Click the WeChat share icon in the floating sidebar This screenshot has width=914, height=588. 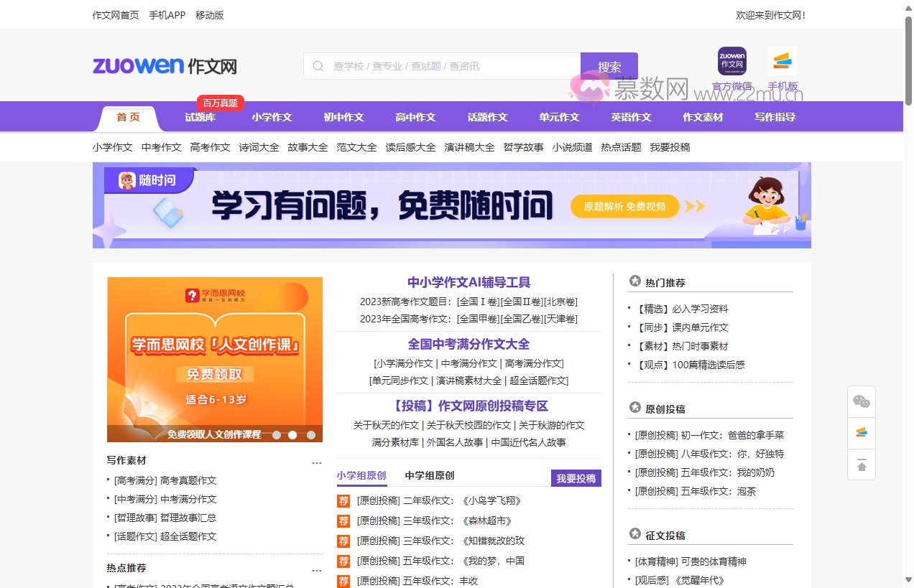[x=862, y=401]
